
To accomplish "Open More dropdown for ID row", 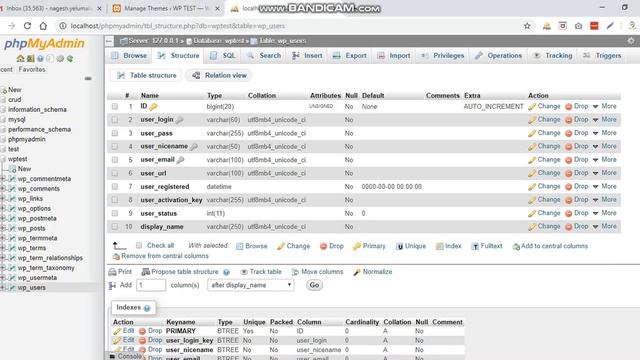I will pyautogui.click(x=604, y=107).
